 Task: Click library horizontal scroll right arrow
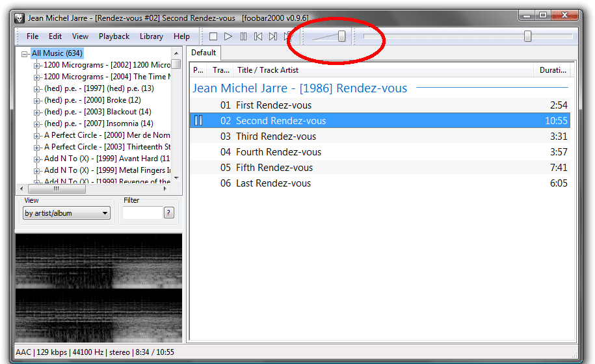[165, 188]
